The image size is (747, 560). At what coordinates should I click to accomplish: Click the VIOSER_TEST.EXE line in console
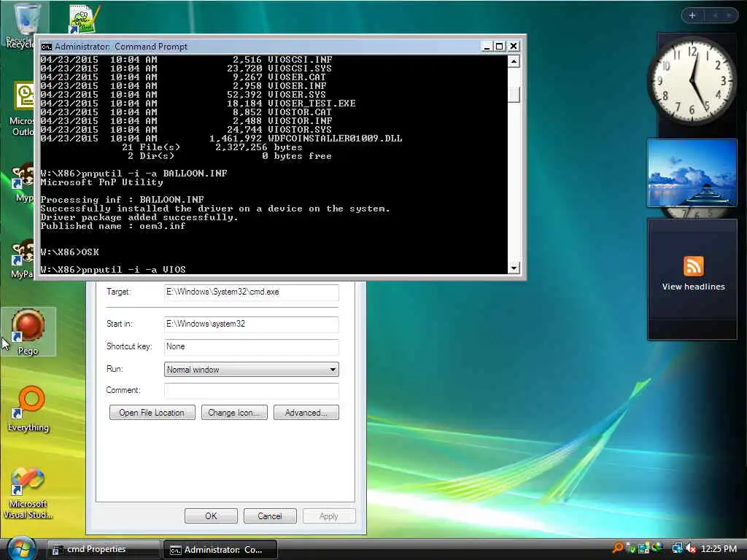[x=198, y=104]
